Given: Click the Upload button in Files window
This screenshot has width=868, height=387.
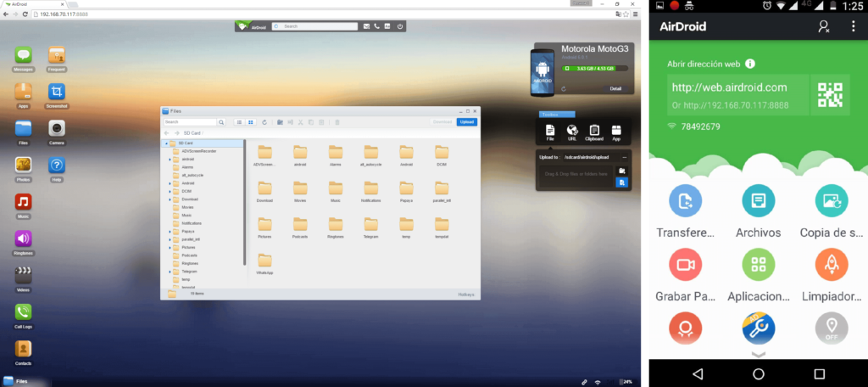Looking at the screenshot, I should (x=467, y=122).
